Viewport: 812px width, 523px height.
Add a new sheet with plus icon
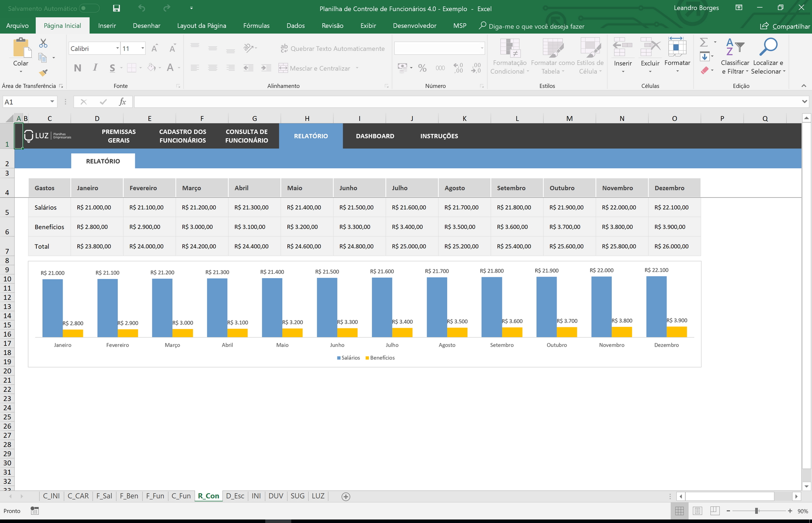[x=346, y=496]
